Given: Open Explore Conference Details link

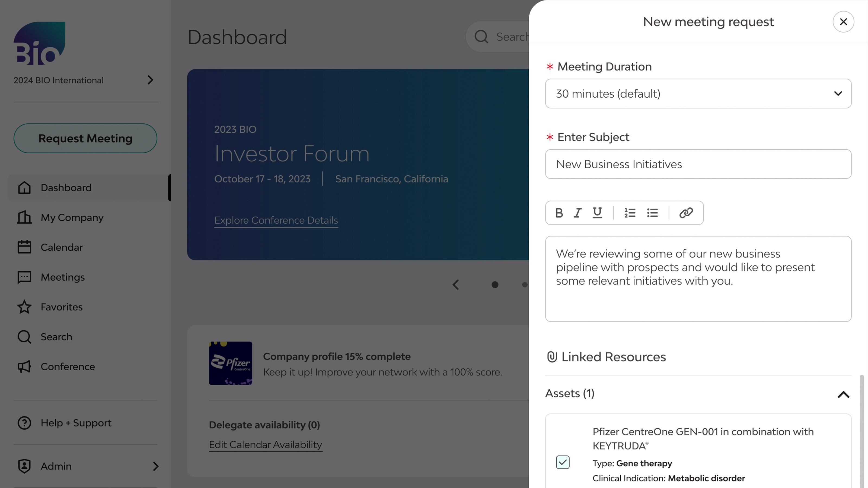Looking at the screenshot, I should [276, 220].
